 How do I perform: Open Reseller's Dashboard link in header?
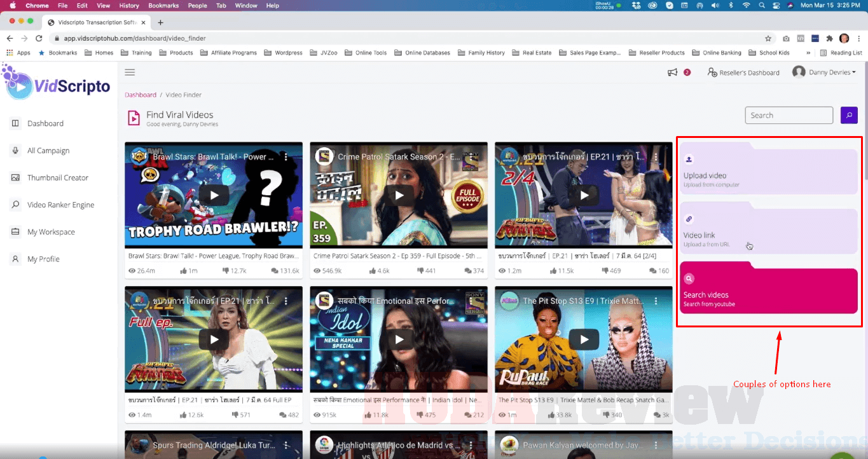click(x=743, y=72)
